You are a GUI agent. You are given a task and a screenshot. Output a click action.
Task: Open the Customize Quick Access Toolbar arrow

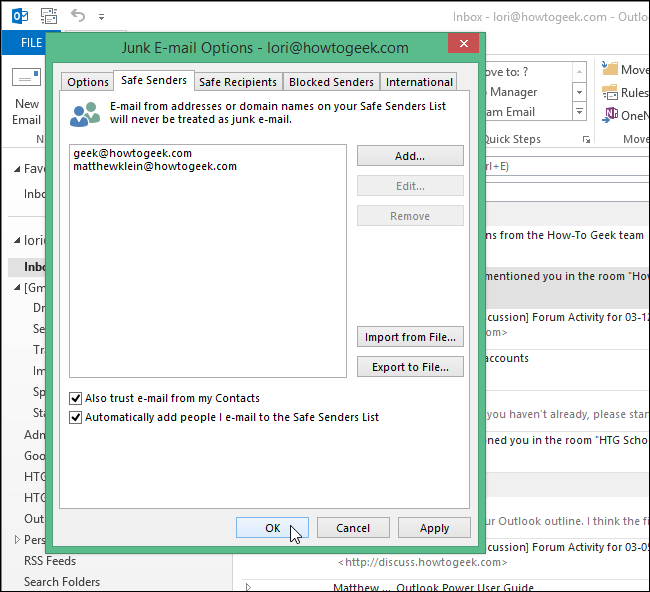click(x=101, y=17)
